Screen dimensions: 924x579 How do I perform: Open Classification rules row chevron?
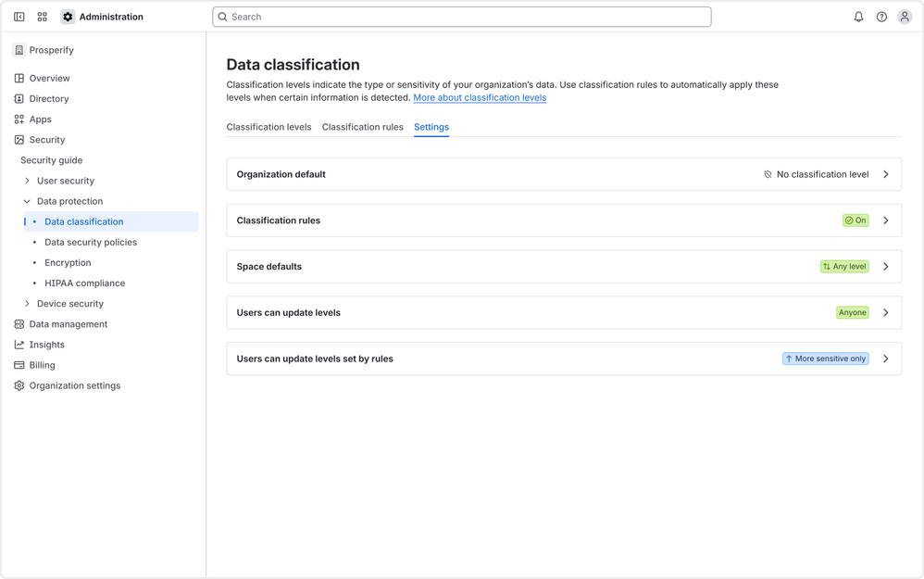(x=886, y=220)
